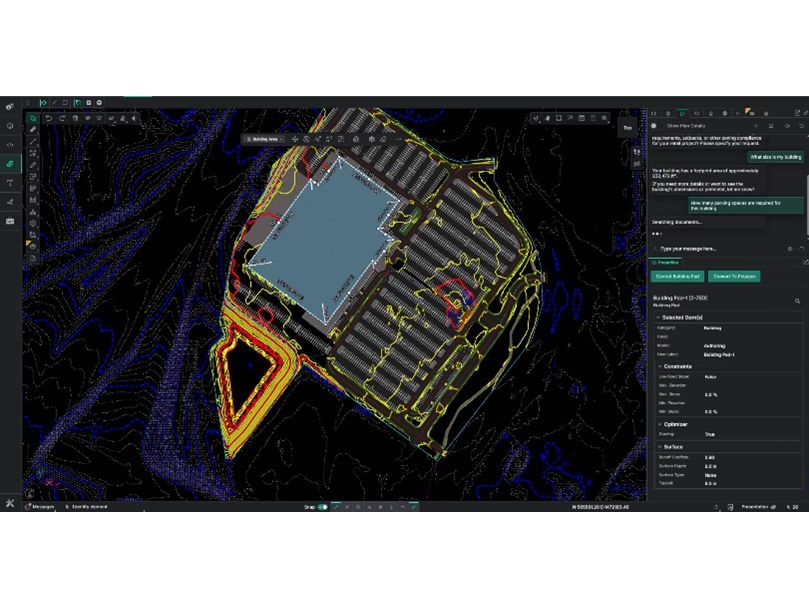Open the briefcase icon in left sidebar

pos(10,220)
